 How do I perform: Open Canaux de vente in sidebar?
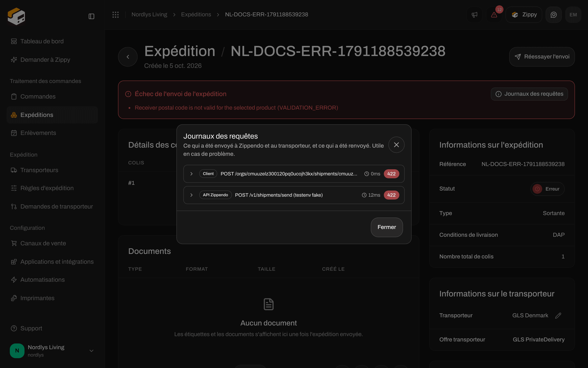[52, 243]
